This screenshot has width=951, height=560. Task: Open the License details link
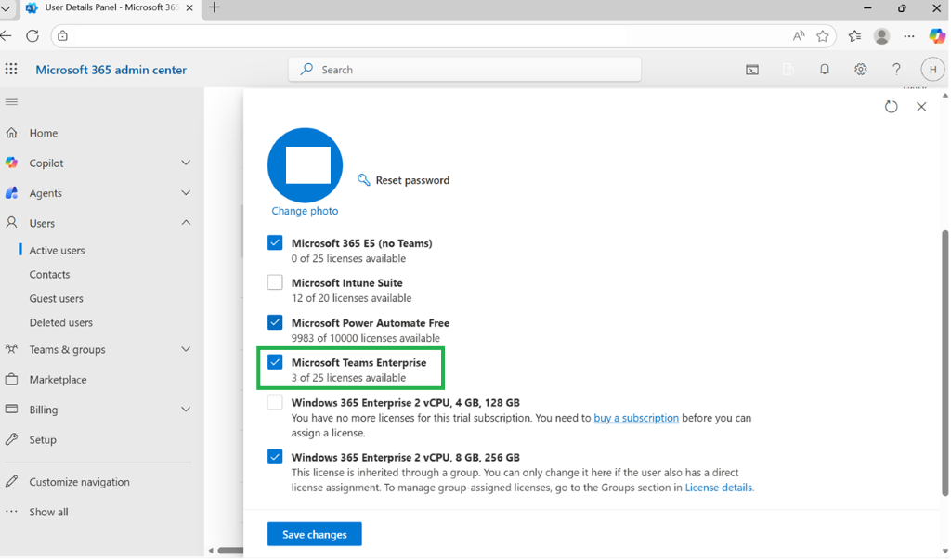click(x=718, y=488)
